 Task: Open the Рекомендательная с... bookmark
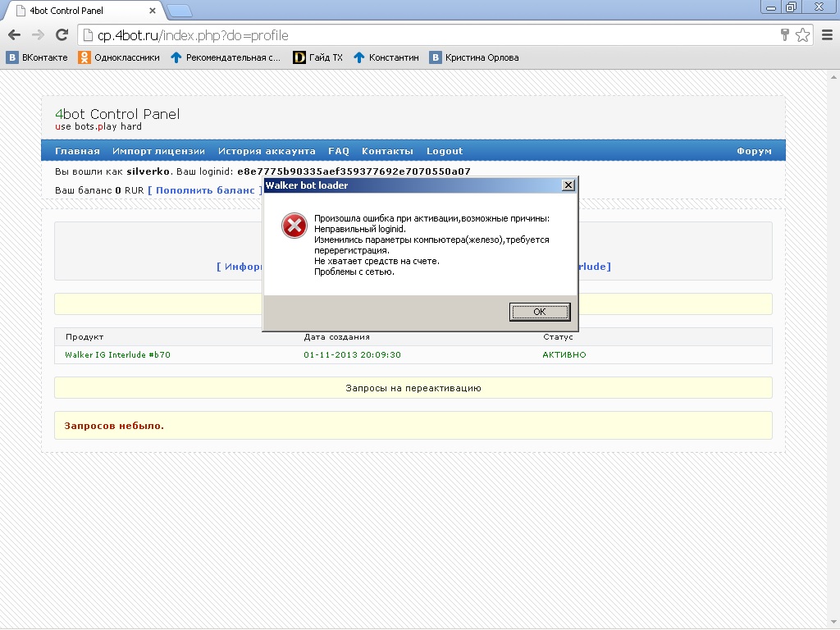pyautogui.click(x=226, y=57)
